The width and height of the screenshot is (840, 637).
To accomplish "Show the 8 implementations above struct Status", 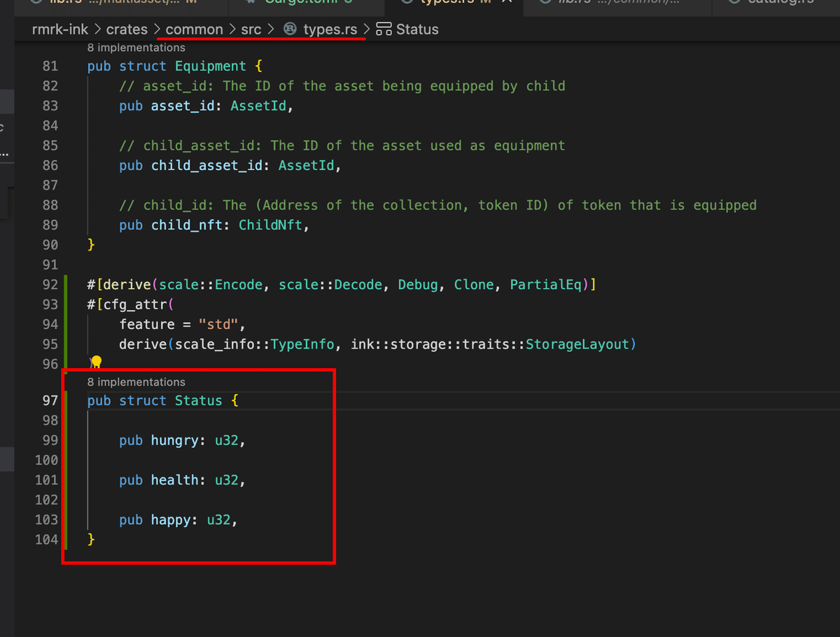I will click(136, 382).
